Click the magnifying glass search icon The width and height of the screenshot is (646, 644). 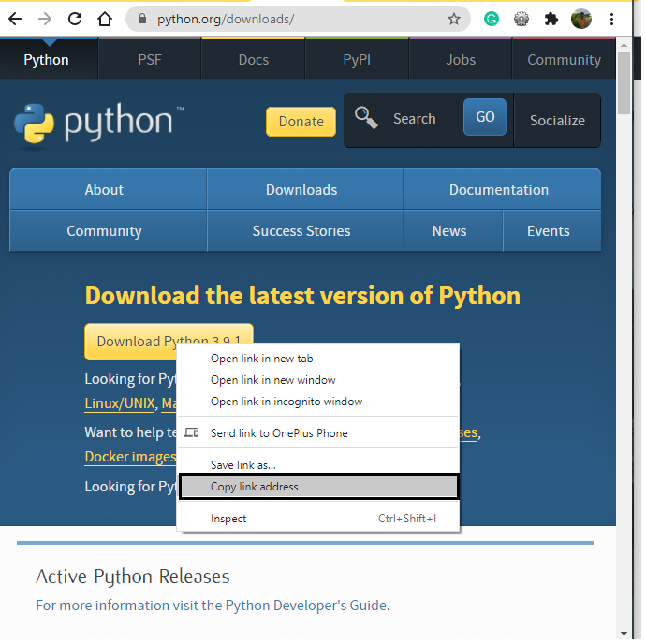(366, 119)
